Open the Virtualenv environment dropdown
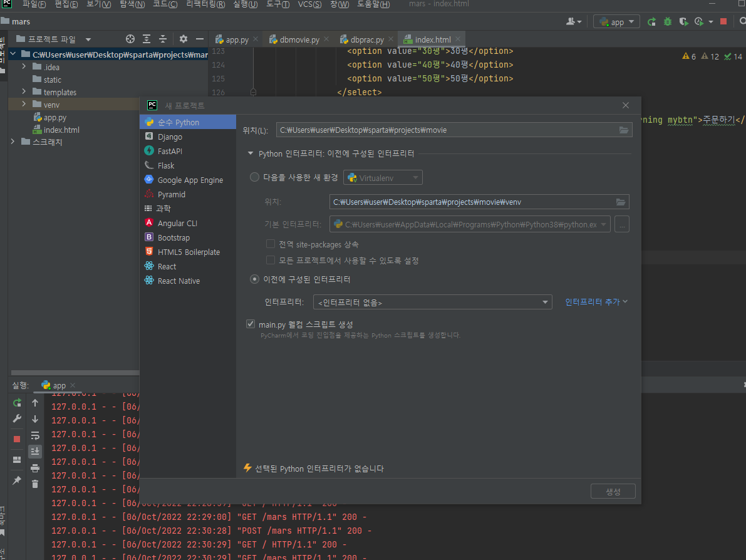Image resolution: width=746 pixels, height=560 pixels. (383, 177)
